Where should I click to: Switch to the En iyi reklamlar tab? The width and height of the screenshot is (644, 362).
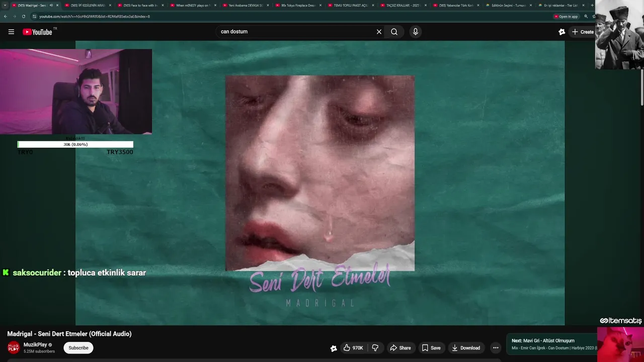point(560,5)
